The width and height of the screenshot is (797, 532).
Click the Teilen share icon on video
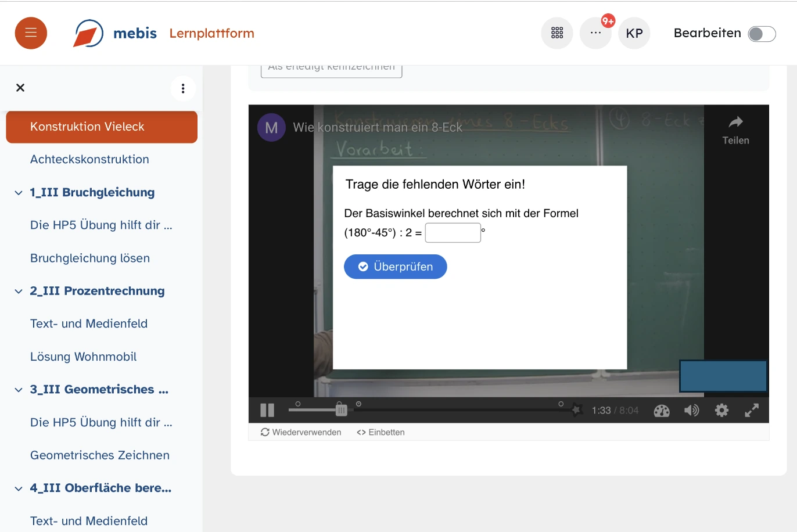(x=735, y=130)
